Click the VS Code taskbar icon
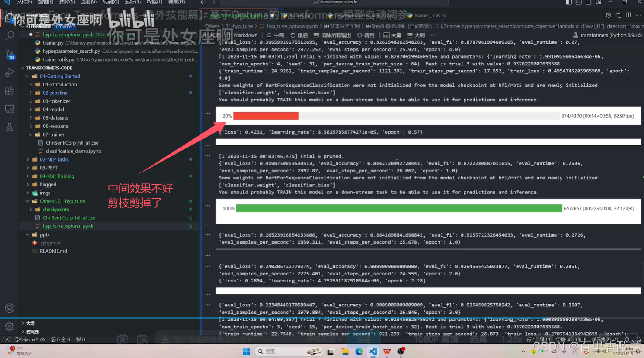This screenshot has height=358, width=644. pyautogui.click(x=373, y=351)
